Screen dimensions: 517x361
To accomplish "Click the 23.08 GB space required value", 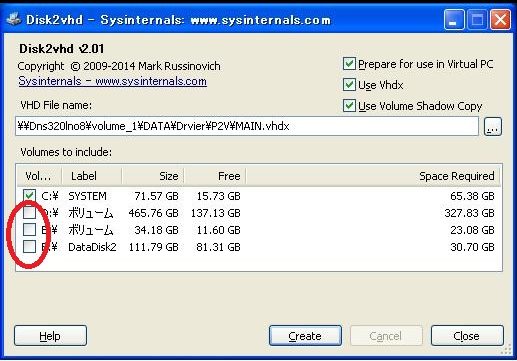I will [472, 230].
